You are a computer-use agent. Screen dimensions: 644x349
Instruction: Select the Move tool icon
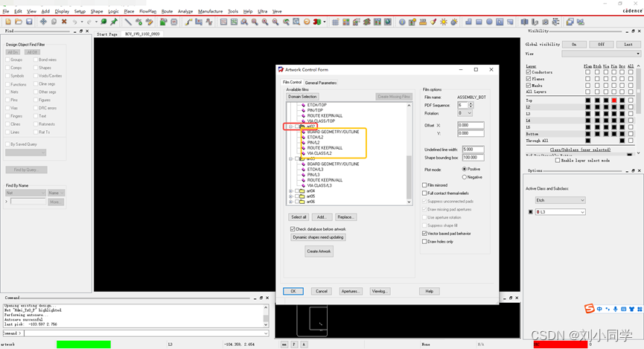[42, 22]
